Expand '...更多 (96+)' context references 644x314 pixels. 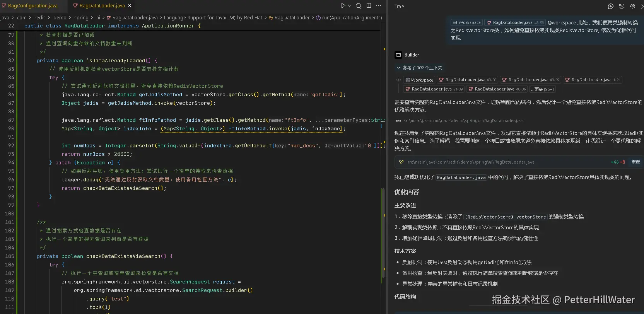[543, 89]
